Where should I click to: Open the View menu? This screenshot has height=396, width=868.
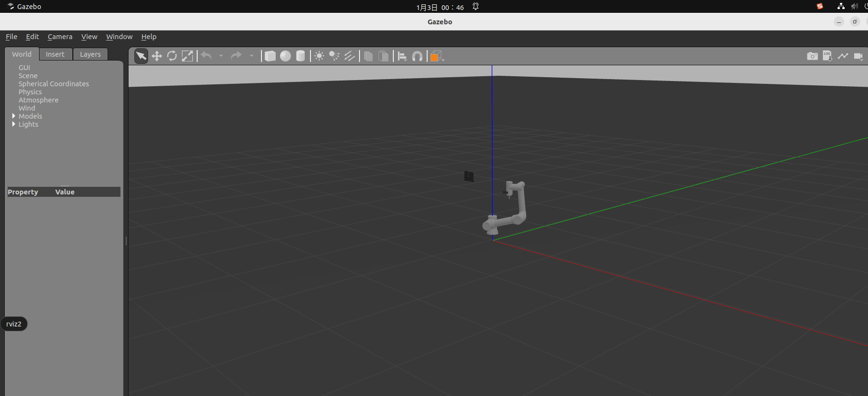click(89, 37)
